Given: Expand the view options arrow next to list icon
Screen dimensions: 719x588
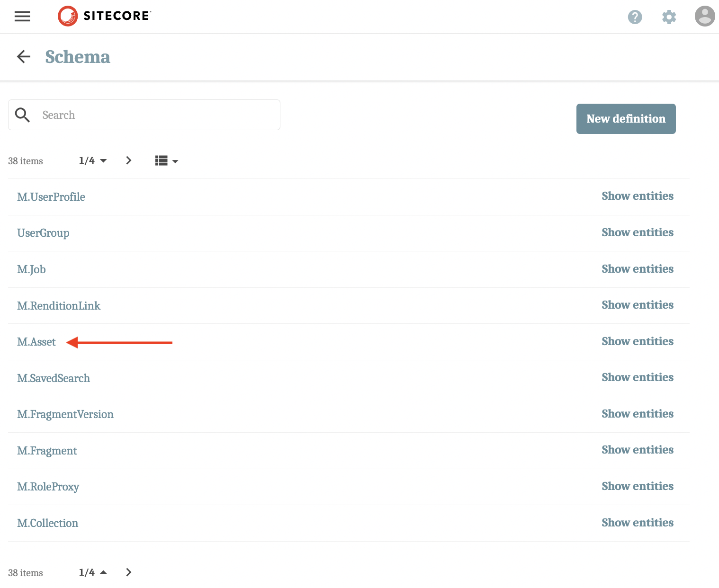Looking at the screenshot, I should 175,161.
